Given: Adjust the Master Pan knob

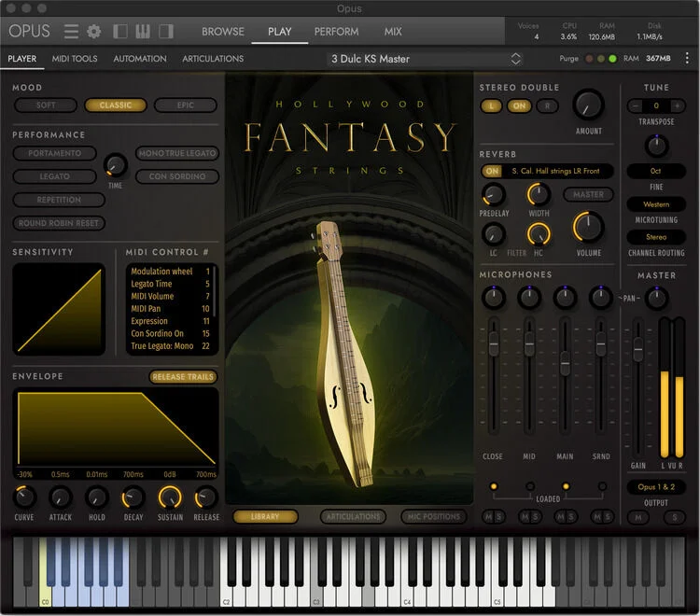Looking at the screenshot, I should point(656,298).
